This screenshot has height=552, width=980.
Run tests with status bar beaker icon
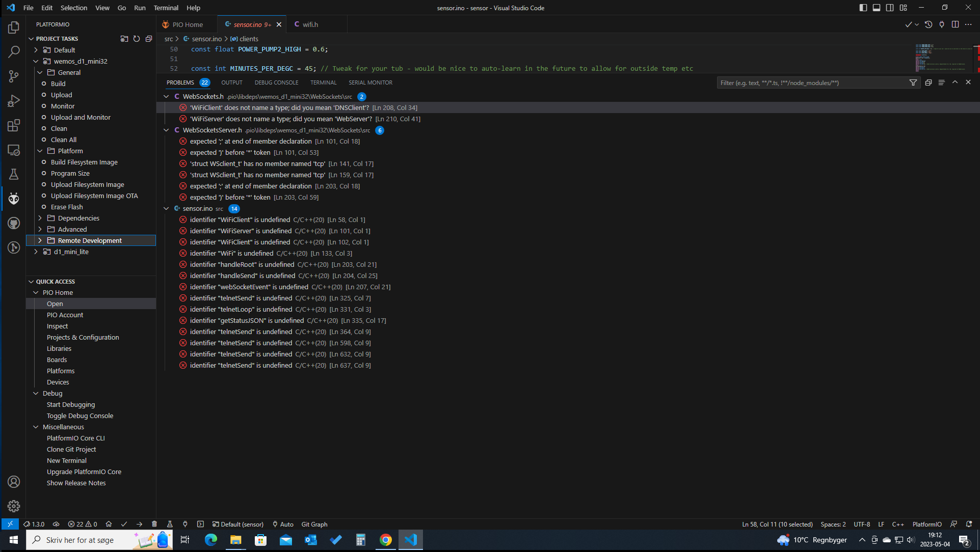[170, 524]
